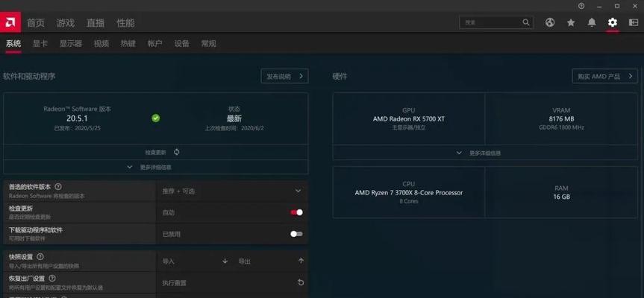Expand software 更多详细信息 section

pyautogui.click(x=156, y=167)
